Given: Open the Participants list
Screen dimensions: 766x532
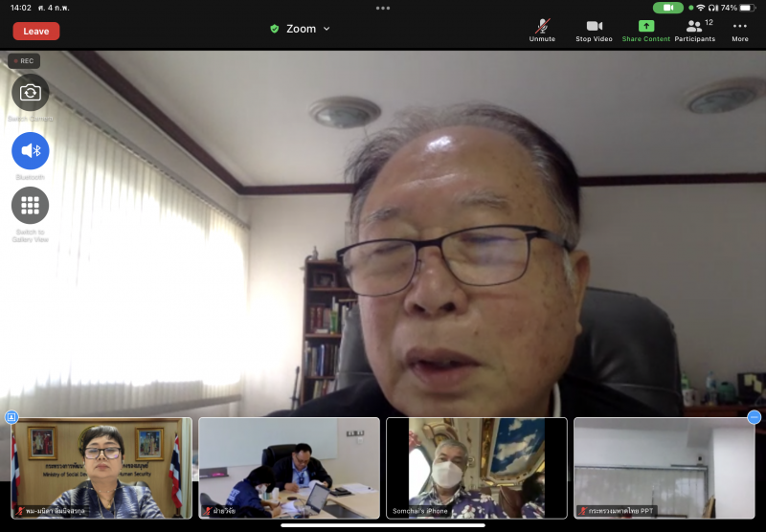Looking at the screenshot, I should 695,31.
